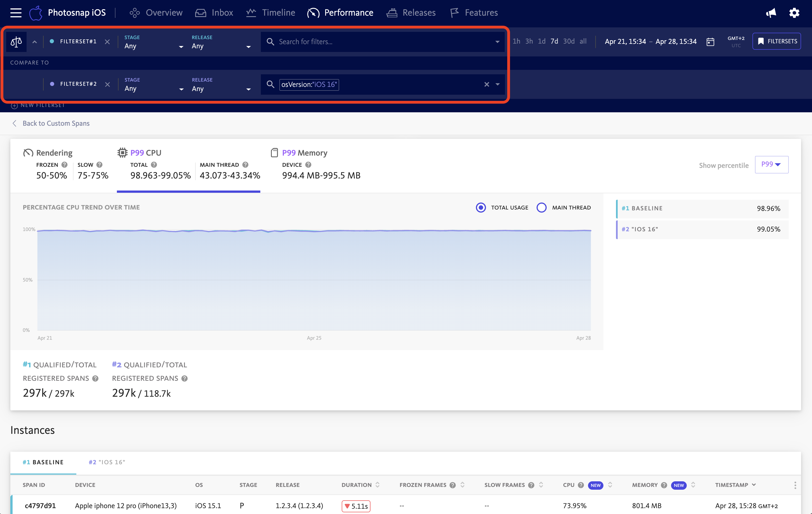Open the Releases tab
The height and width of the screenshot is (514, 812).
(x=411, y=13)
